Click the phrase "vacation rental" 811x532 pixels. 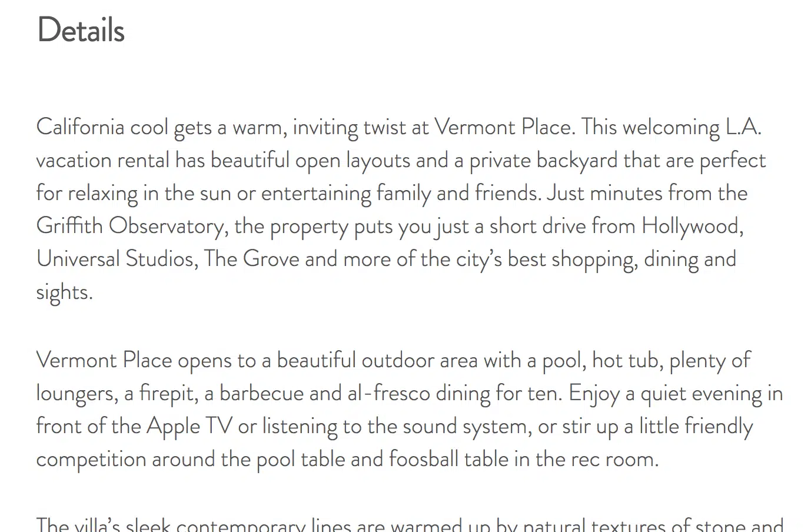click(x=102, y=160)
